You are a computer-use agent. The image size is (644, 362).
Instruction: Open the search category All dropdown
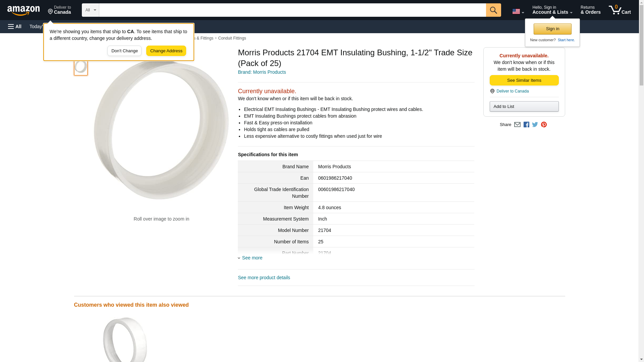click(x=90, y=10)
